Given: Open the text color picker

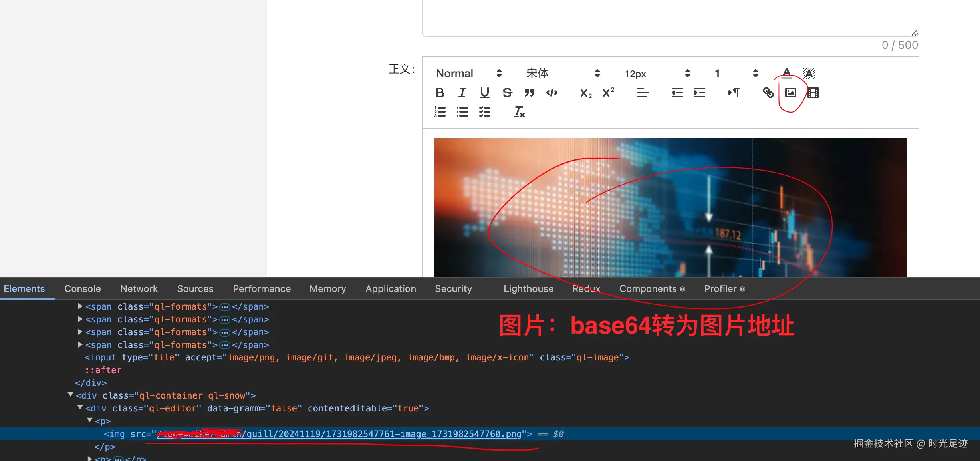Looking at the screenshot, I should (786, 73).
